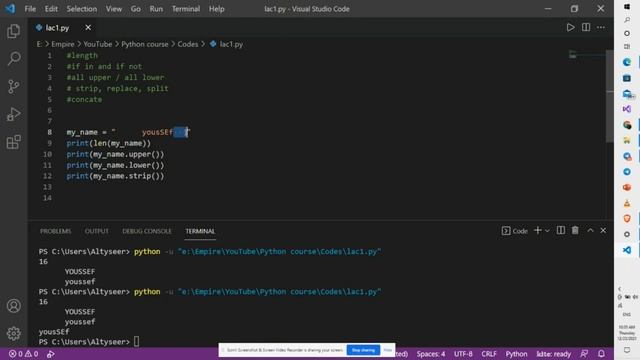Open the Search view in activity bar
Screen dimensions: 640x360
(x=13, y=59)
